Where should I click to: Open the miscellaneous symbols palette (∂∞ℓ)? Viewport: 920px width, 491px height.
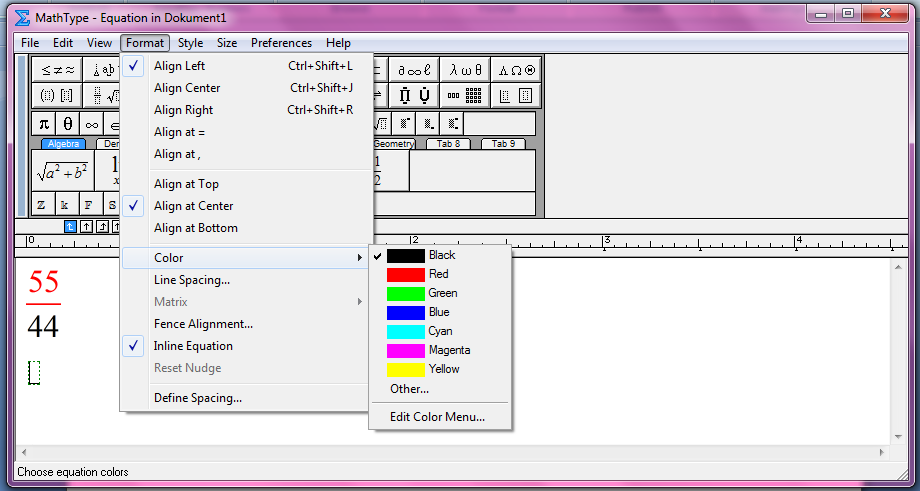tap(414, 70)
